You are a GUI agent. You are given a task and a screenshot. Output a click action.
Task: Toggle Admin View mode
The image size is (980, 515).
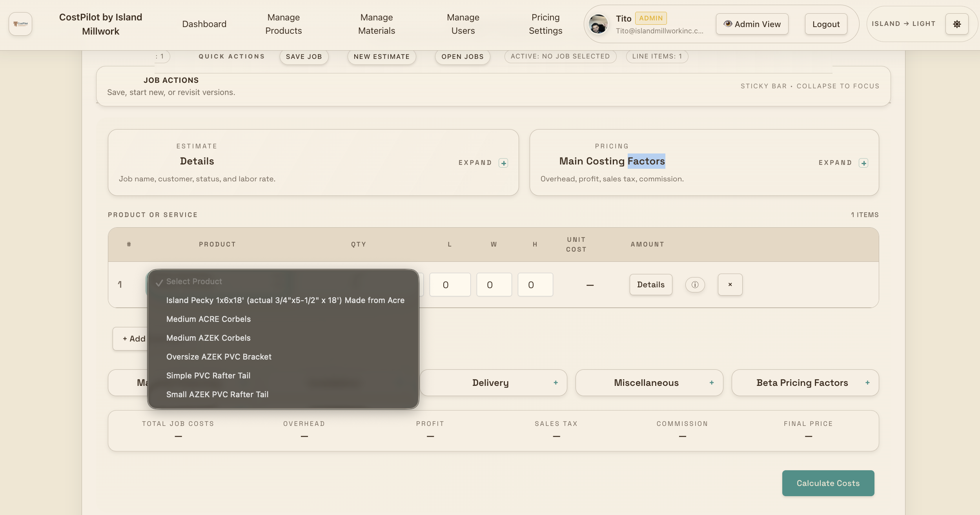[x=752, y=24]
